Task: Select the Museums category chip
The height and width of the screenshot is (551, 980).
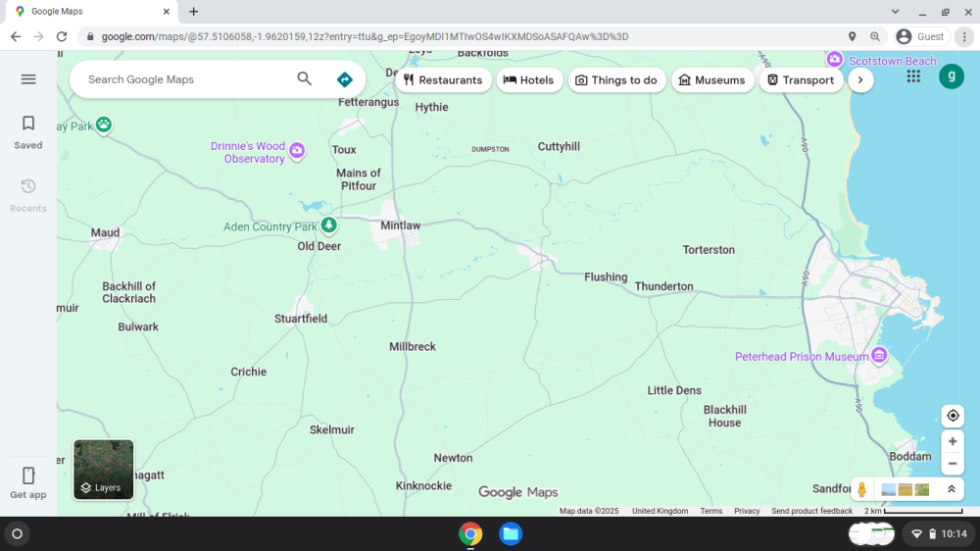Action: (712, 80)
